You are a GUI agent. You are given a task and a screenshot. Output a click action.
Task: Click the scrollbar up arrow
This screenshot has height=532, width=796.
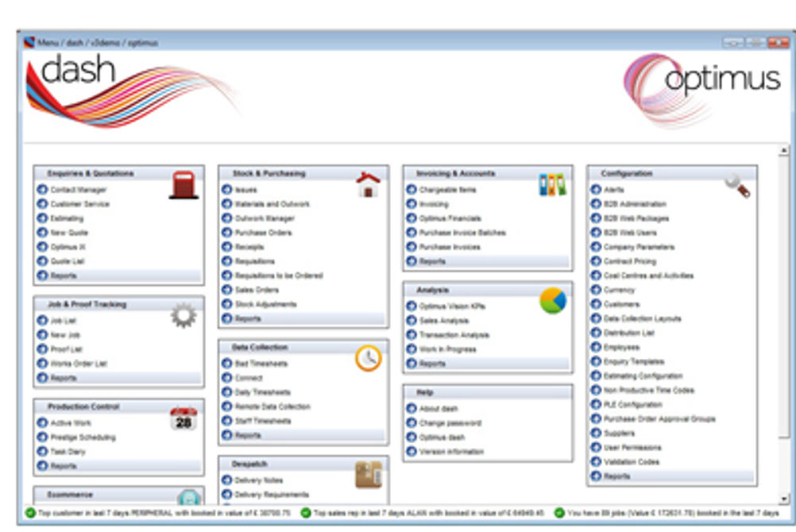point(784,150)
